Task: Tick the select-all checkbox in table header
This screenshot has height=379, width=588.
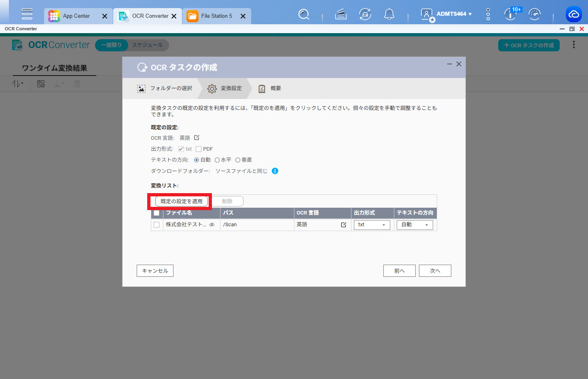Action: pos(157,213)
